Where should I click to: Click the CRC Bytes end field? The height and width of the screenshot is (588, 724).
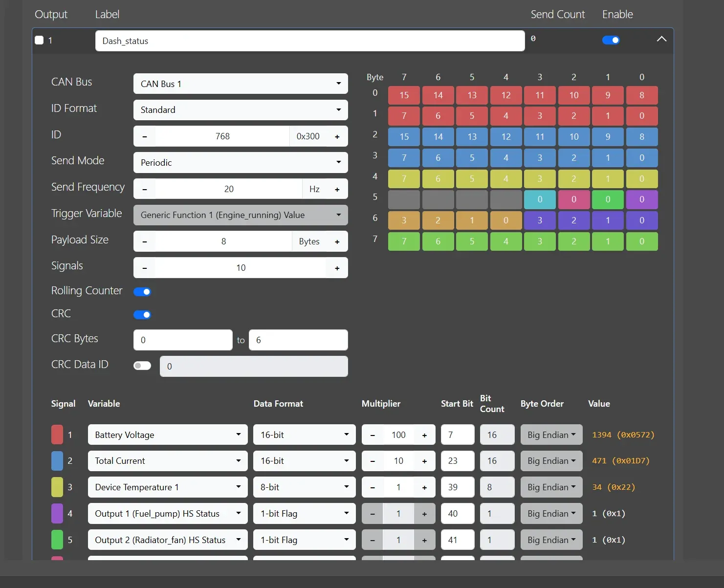[298, 340]
